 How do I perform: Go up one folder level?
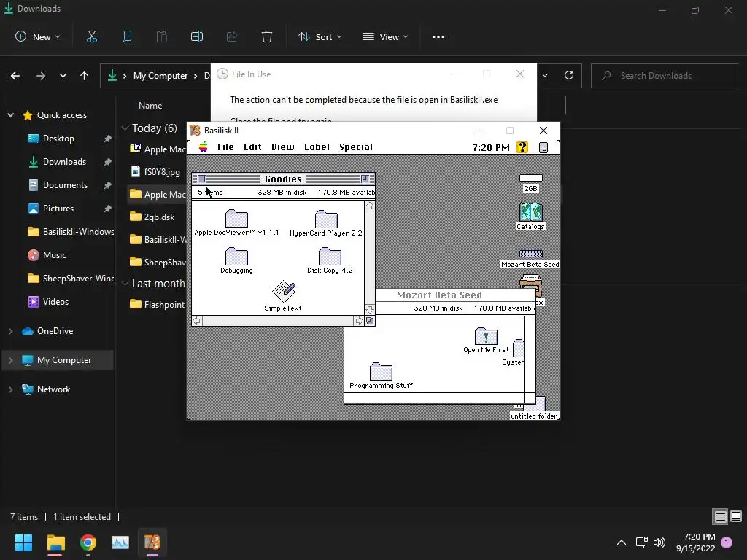point(85,76)
